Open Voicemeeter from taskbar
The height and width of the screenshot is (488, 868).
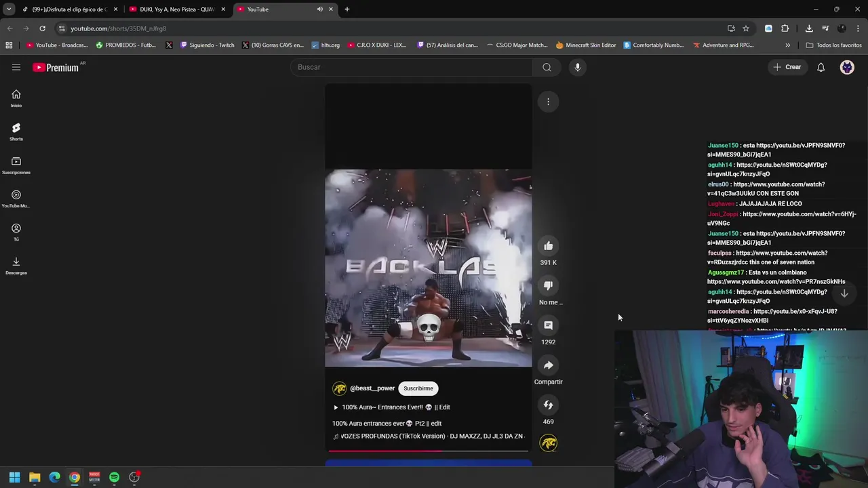point(94,477)
